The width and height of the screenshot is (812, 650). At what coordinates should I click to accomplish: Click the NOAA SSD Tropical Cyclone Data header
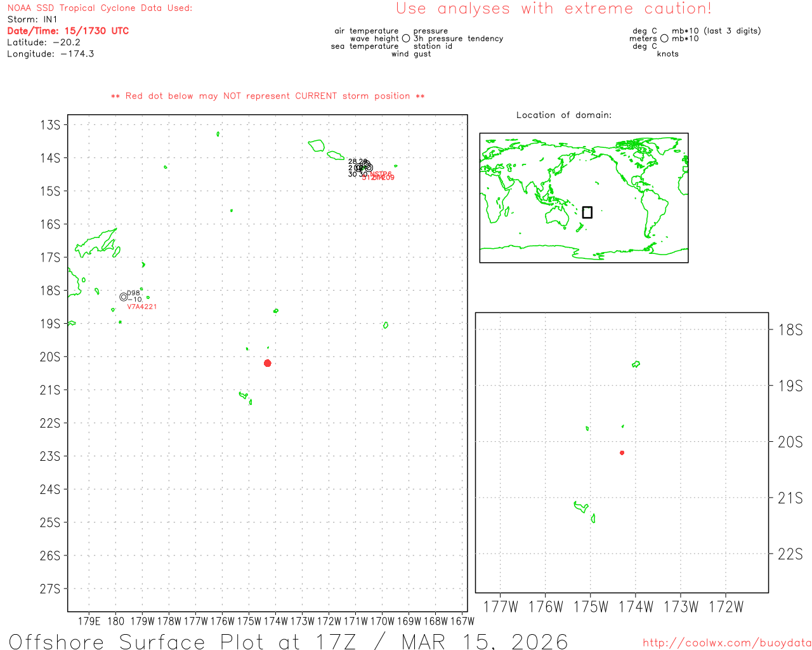coord(100,8)
